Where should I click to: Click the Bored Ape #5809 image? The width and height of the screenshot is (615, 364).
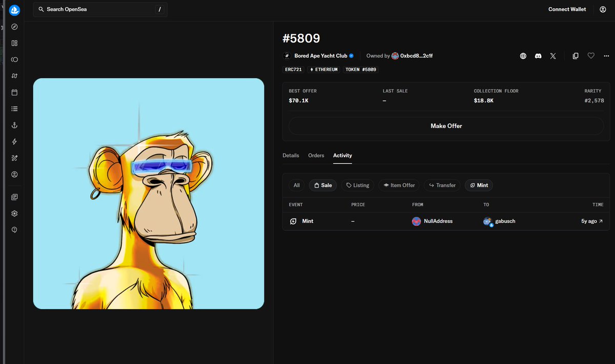[149, 194]
